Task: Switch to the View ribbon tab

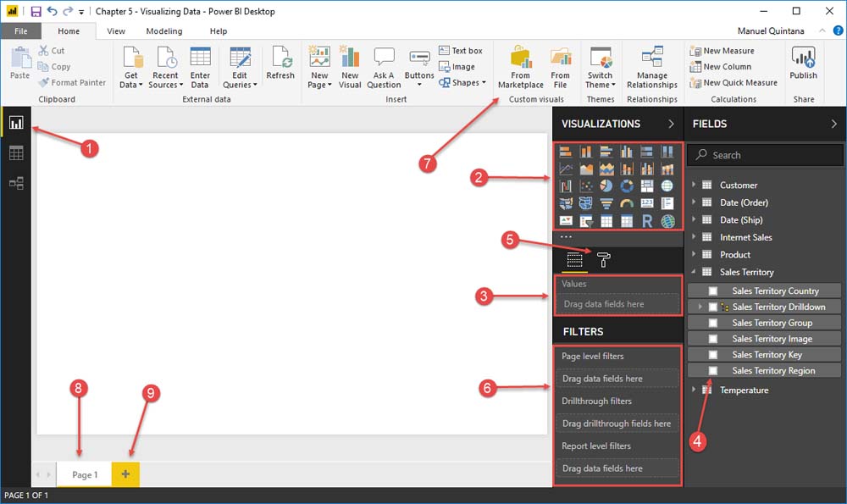Action: click(x=116, y=31)
